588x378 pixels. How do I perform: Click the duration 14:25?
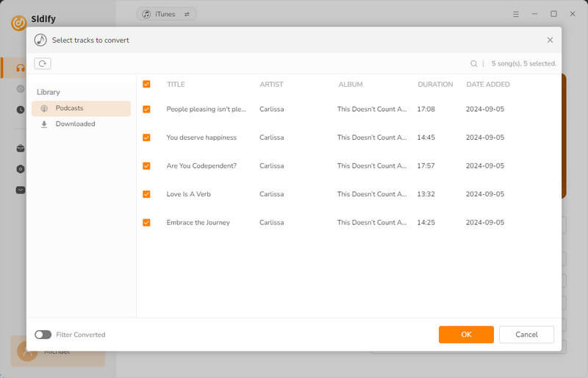[x=426, y=223]
